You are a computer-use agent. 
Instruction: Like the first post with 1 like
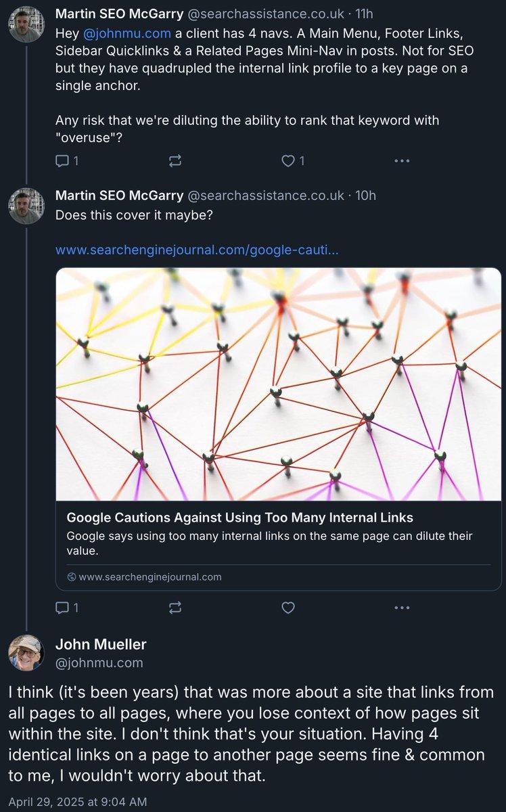[293, 161]
